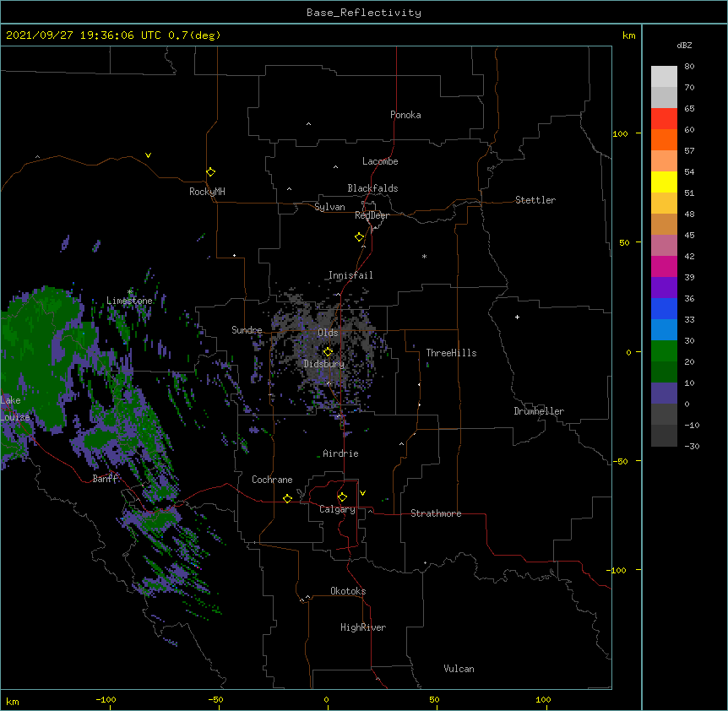Click the Banff label
The height and width of the screenshot is (711, 728).
click(105, 479)
